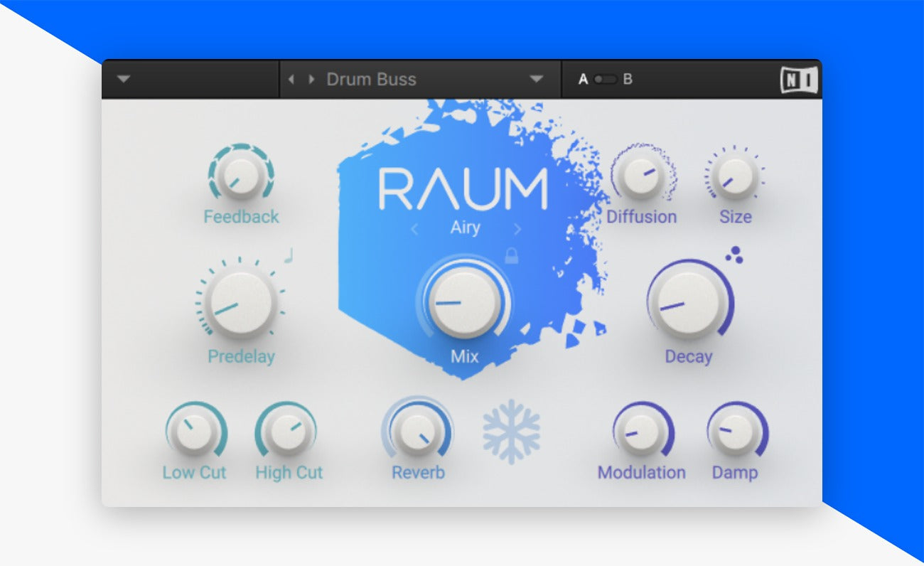Open the preset list dropdown arrow
Viewport: 924px width, 566px height.
537,79
